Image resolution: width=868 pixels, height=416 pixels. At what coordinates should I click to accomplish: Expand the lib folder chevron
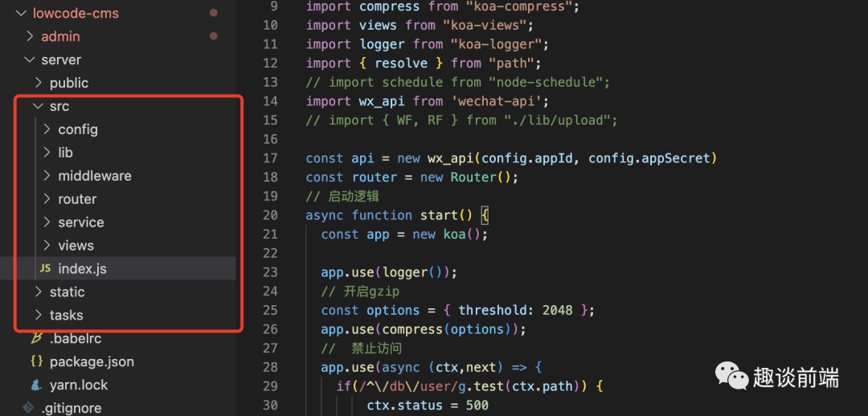click(x=47, y=153)
